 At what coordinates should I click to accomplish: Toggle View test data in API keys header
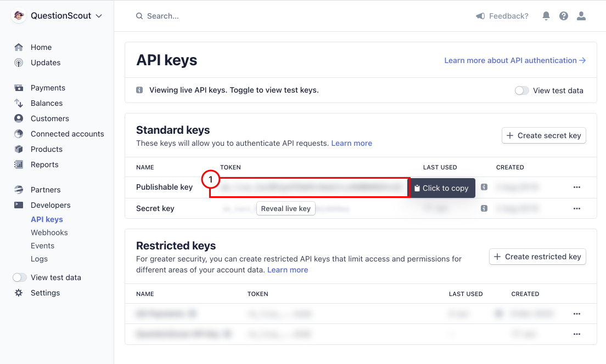521,90
